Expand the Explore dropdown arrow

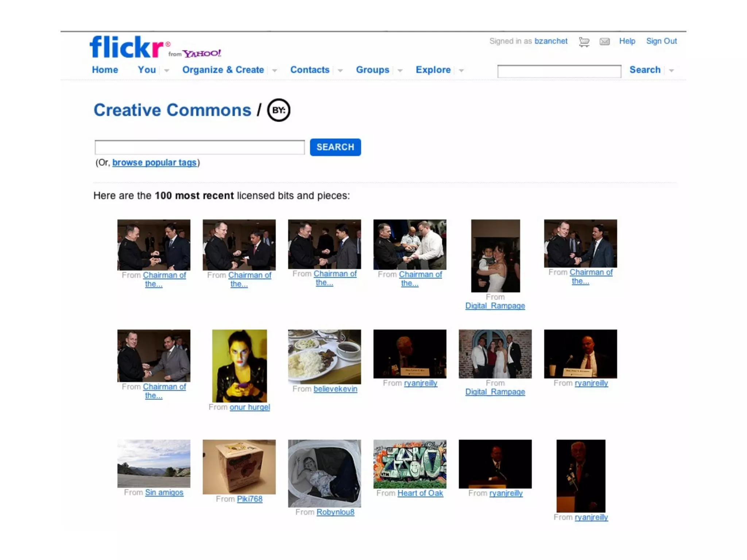point(461,70)
